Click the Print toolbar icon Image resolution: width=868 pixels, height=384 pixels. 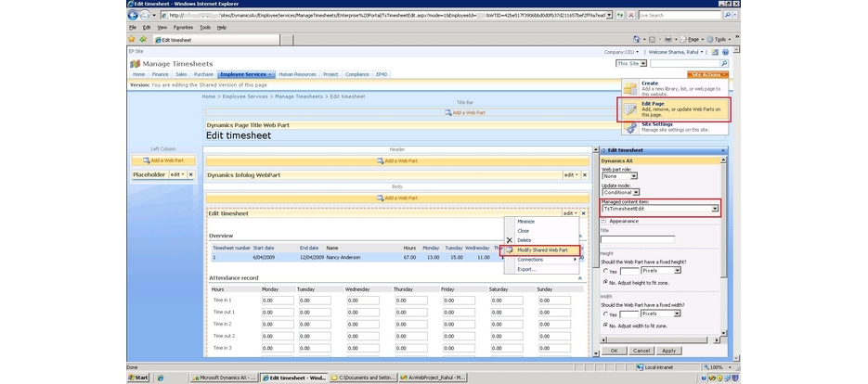668,39
